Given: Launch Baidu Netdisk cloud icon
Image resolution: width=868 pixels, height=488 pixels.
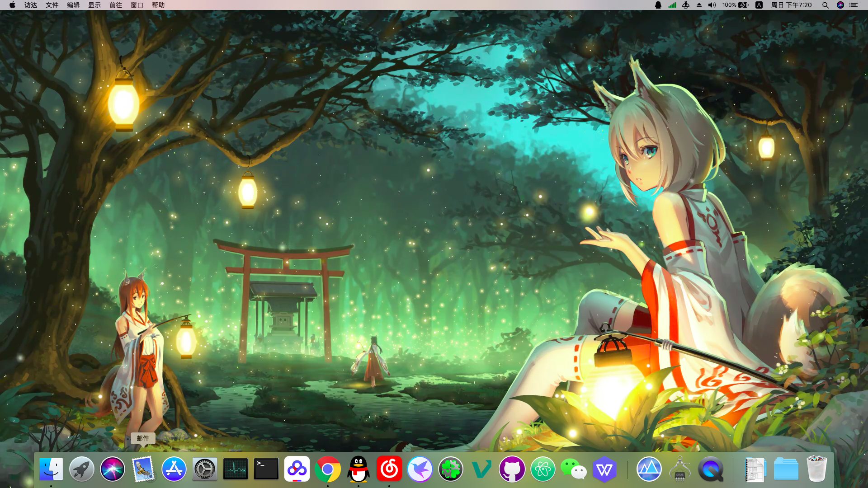Looking at the screenshot, I should click(297, 469).
